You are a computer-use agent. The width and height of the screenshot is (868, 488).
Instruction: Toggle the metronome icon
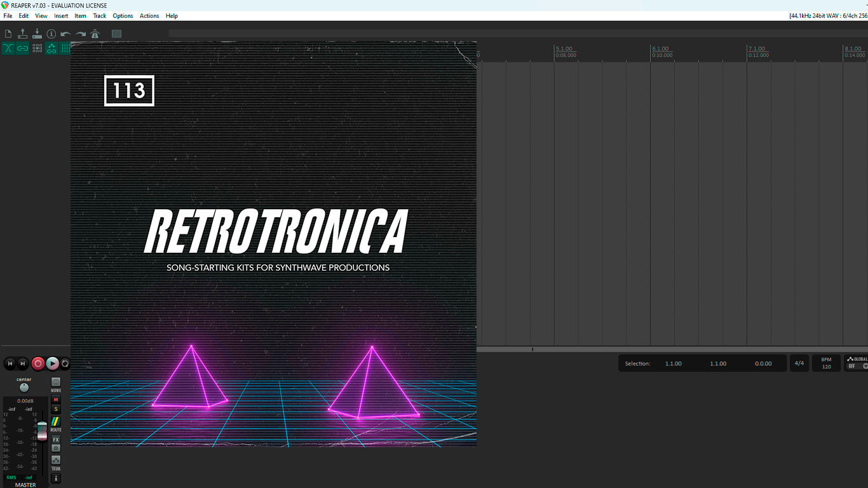(95, 34)
